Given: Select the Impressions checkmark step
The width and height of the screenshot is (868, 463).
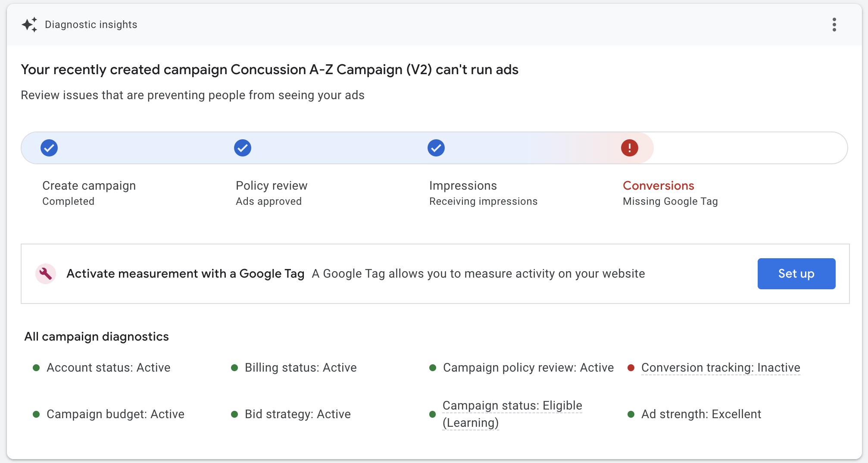Looking at the screenshot, I should pyautogui.click(x=436, y=148).
